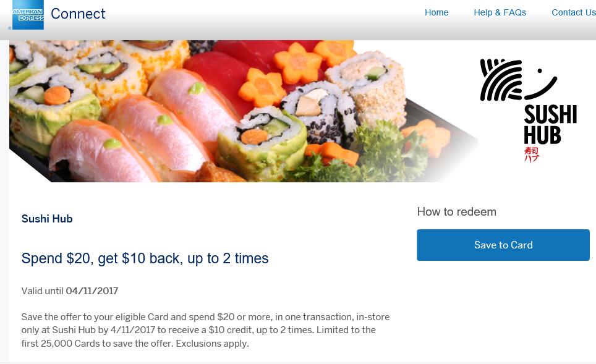This screenshot has width=596, height=364.
Task: Click the Valid until 04/11/2017 date
Action: click(70, 291)
